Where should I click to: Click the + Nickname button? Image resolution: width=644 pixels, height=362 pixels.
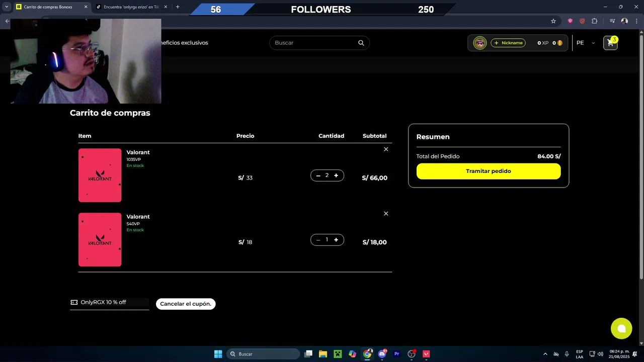pos(508,43)
